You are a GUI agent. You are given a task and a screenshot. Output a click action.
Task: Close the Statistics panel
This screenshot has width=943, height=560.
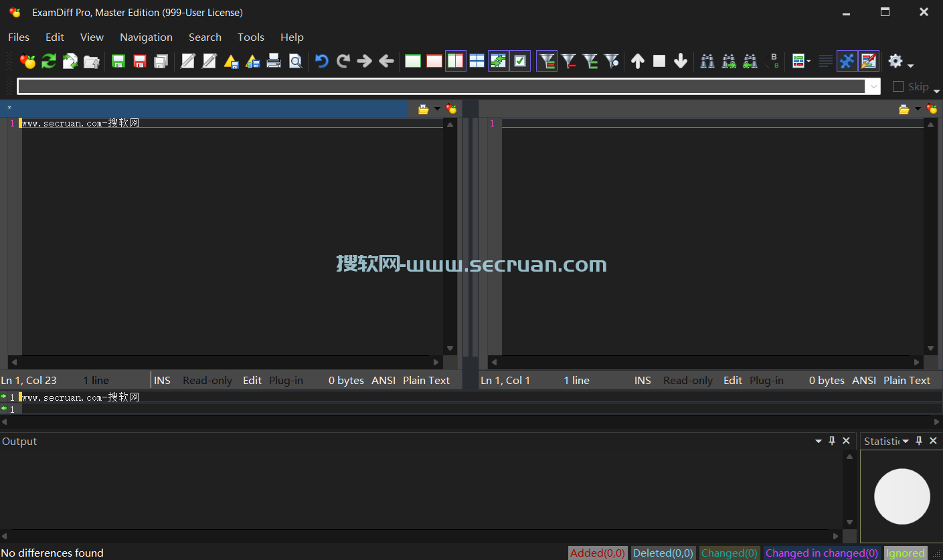[933, 441]
